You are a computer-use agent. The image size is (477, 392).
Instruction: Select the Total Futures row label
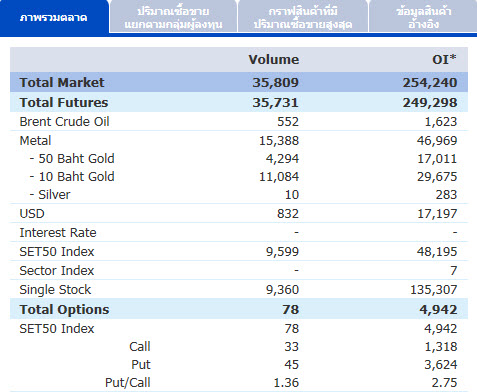(64, 102)
